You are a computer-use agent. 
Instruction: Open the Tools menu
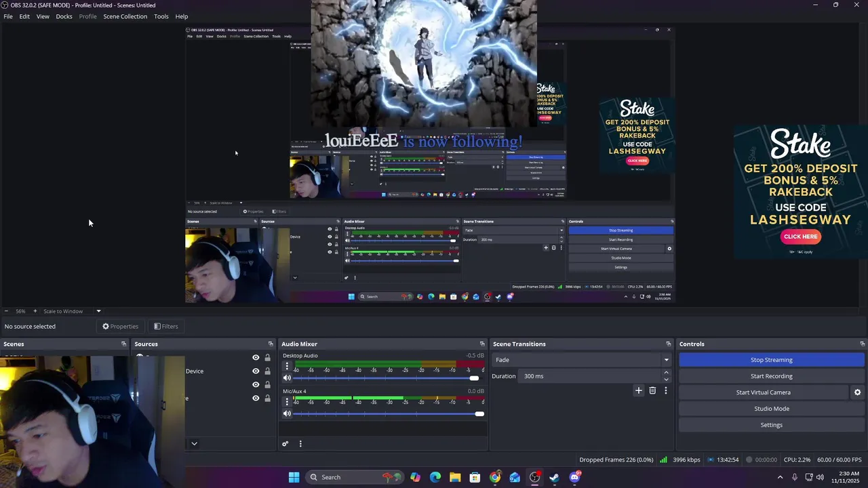[161, 16]
